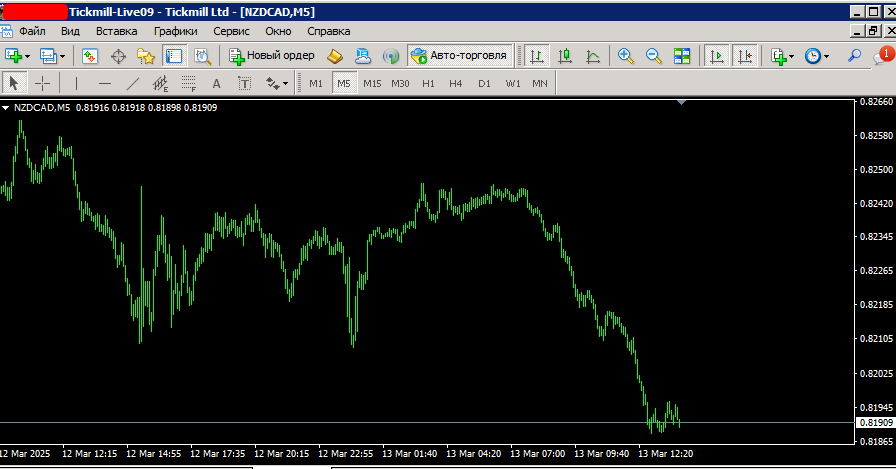Select the trendline tool
The width and height of the screenshot is (896, 469).
click(133, 83)
